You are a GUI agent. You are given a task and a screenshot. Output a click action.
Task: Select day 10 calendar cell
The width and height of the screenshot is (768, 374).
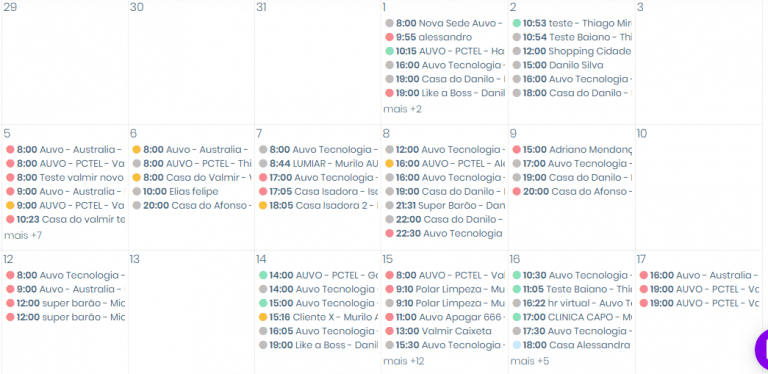tap(698, 187)
